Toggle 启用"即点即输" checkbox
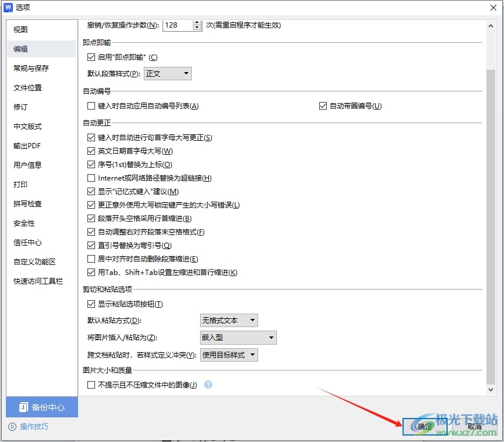Image resolution: width=504 pixels, height=442 pixels. [x=91, y=57]
